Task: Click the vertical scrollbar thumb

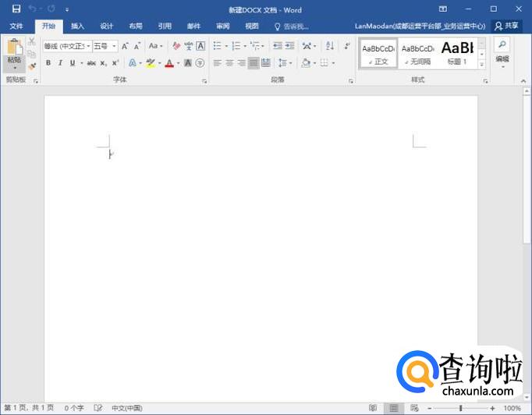Action: (527, 169)
